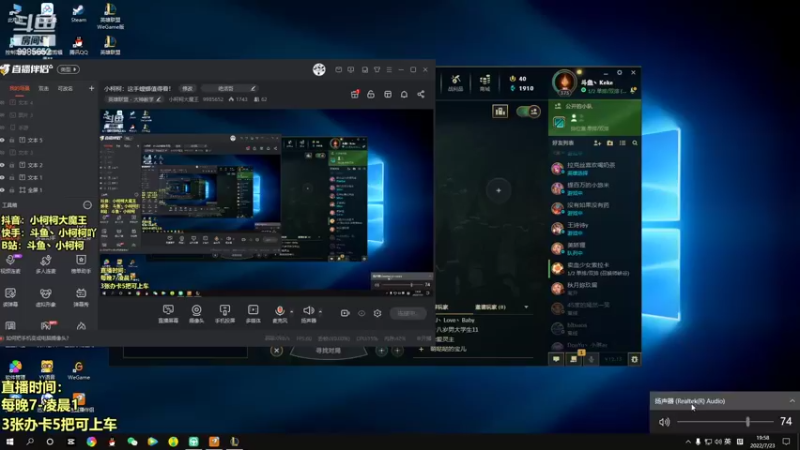Viewport: 800px width, 450px height.
Task: Click the record video icon
Action: click(x=345, y=313)
